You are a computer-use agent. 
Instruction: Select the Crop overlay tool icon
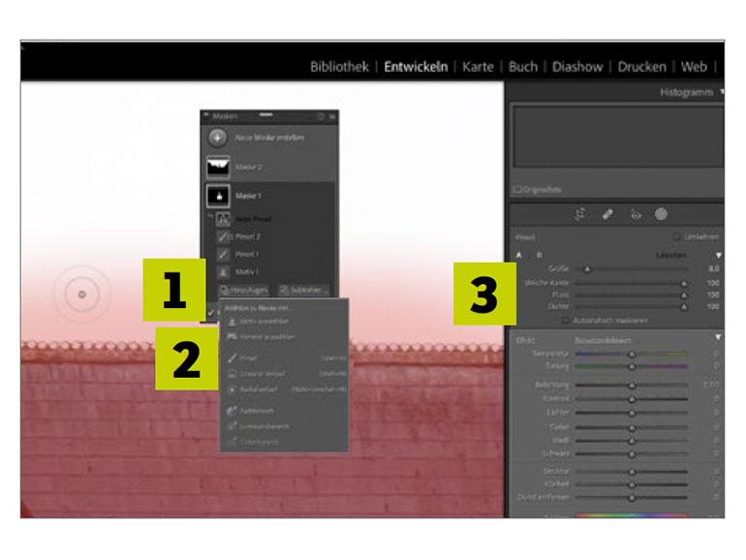[x=580, y=214]
